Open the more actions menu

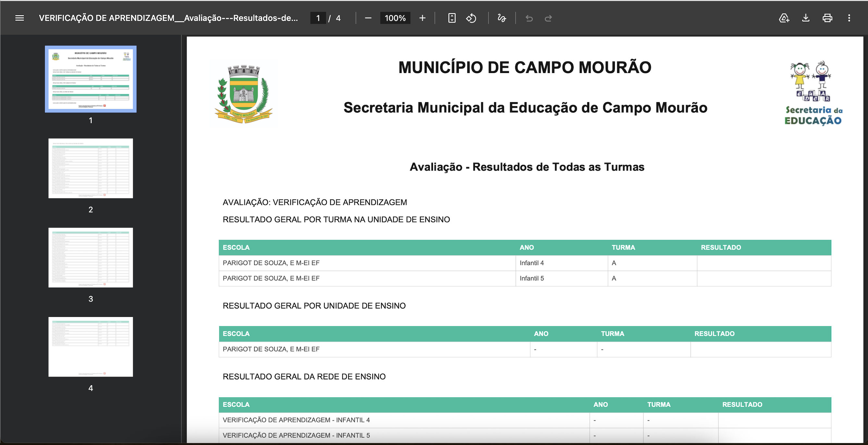(849, 18)
